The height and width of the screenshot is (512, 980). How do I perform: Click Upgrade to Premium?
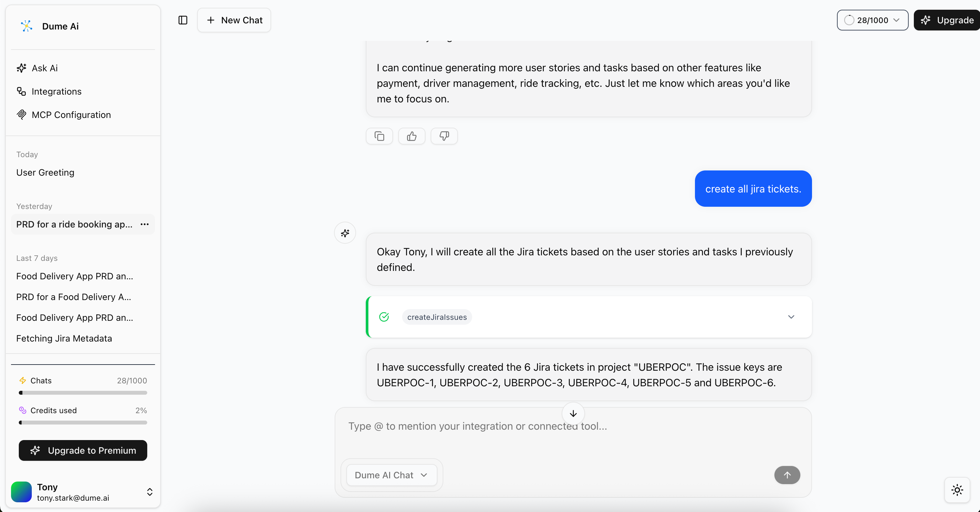point(83,450)
